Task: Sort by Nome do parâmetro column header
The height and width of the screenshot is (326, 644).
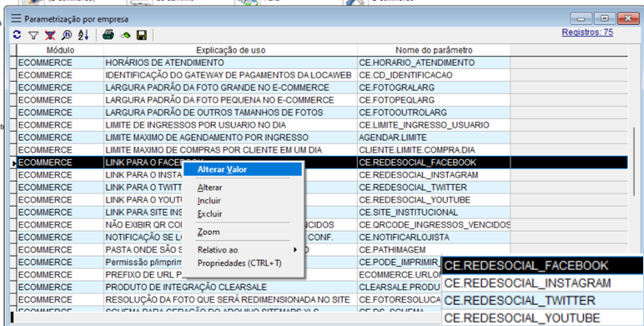Action: pos(434,50)
